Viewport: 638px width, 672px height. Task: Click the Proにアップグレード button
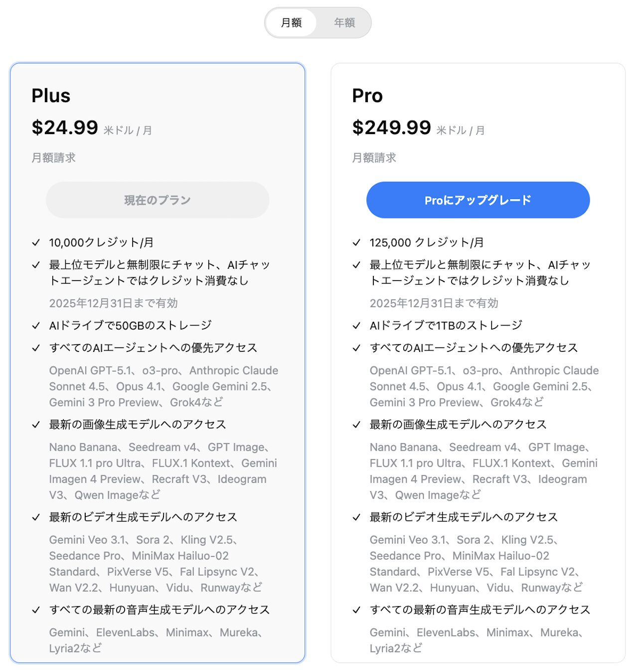(478, 200)
